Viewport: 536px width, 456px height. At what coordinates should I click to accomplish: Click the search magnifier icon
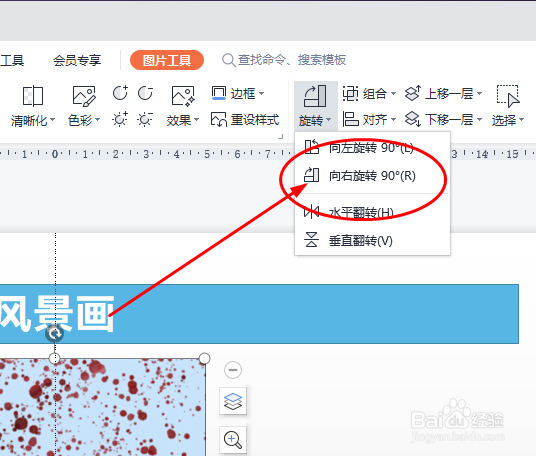click(x=228, y=60)
